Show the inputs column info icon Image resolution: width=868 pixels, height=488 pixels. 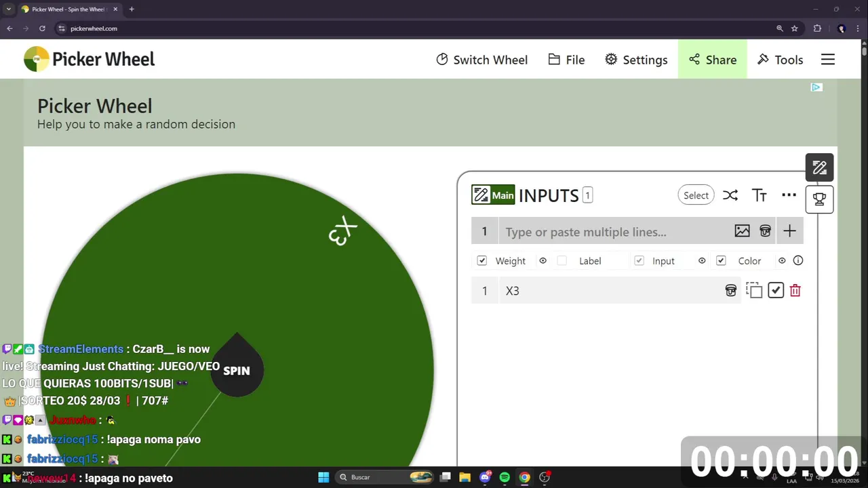[x=798, y=260]
